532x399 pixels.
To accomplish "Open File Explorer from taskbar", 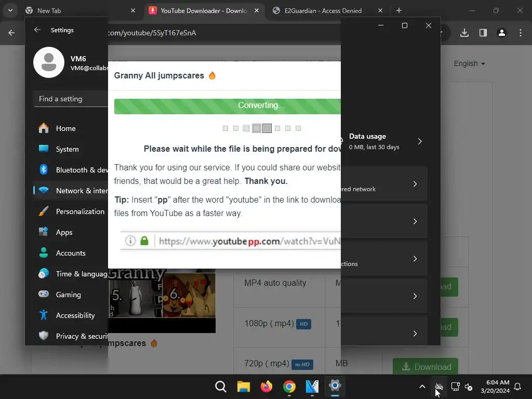I will [x=244, y=386].
